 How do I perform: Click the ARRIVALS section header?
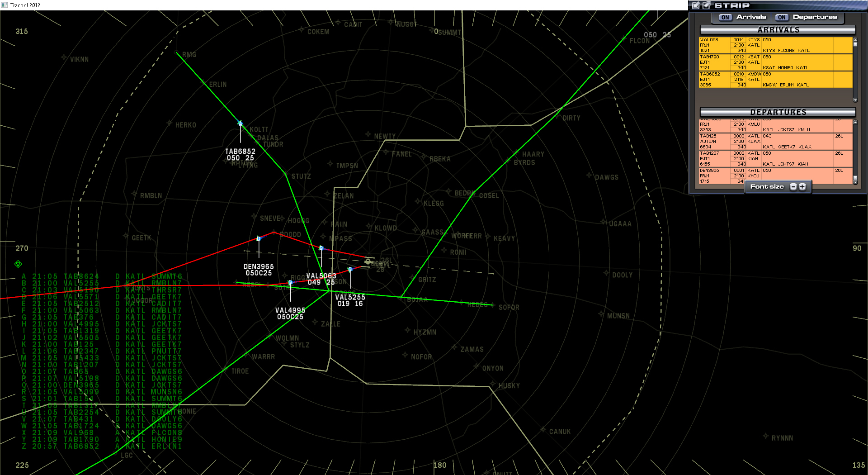tap(778, 30)
